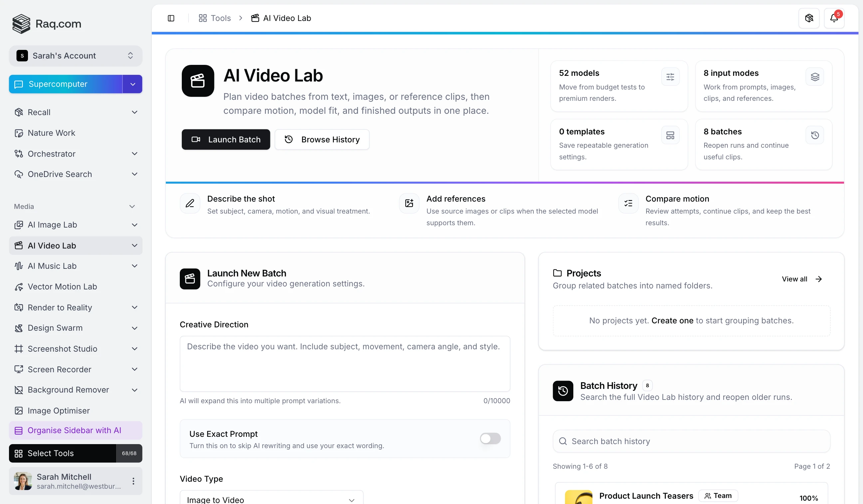
Task: Expand the Orchestrator chevron
Action: coord(135,154)
